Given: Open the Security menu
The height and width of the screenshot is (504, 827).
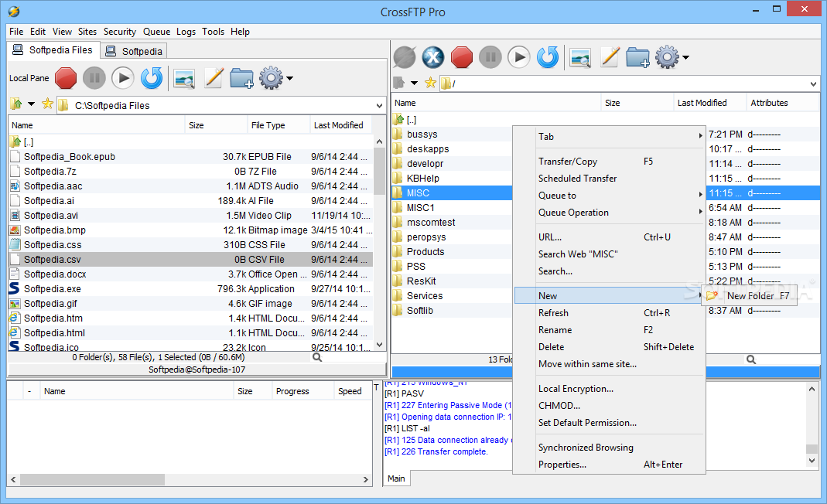Looking at the screenshot, I should [x=120, y=32].
